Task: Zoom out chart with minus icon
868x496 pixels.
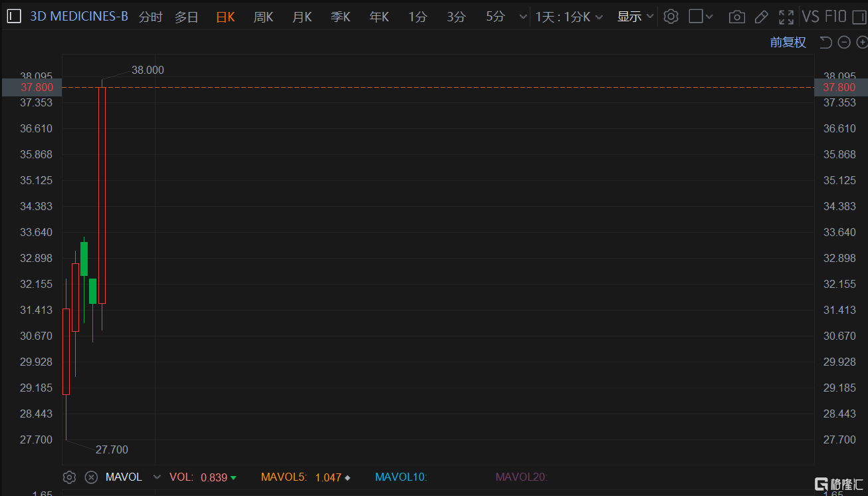Action: coord(844,43)
